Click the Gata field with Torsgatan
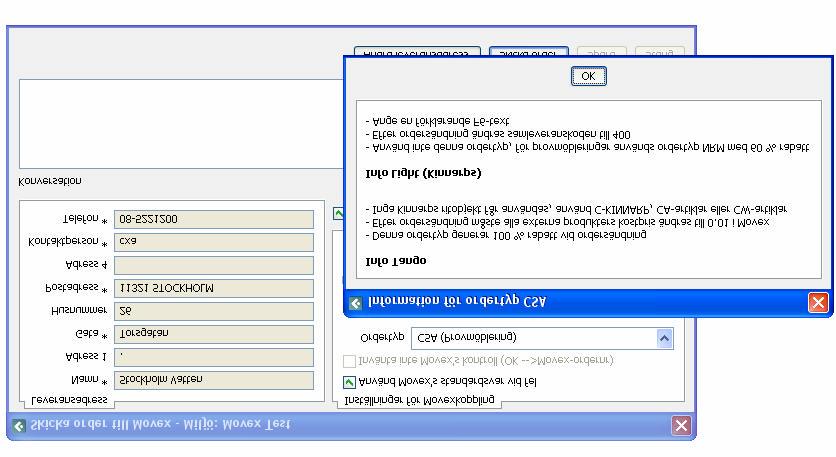This screenshot has width=836, height=457. (214, 334)
